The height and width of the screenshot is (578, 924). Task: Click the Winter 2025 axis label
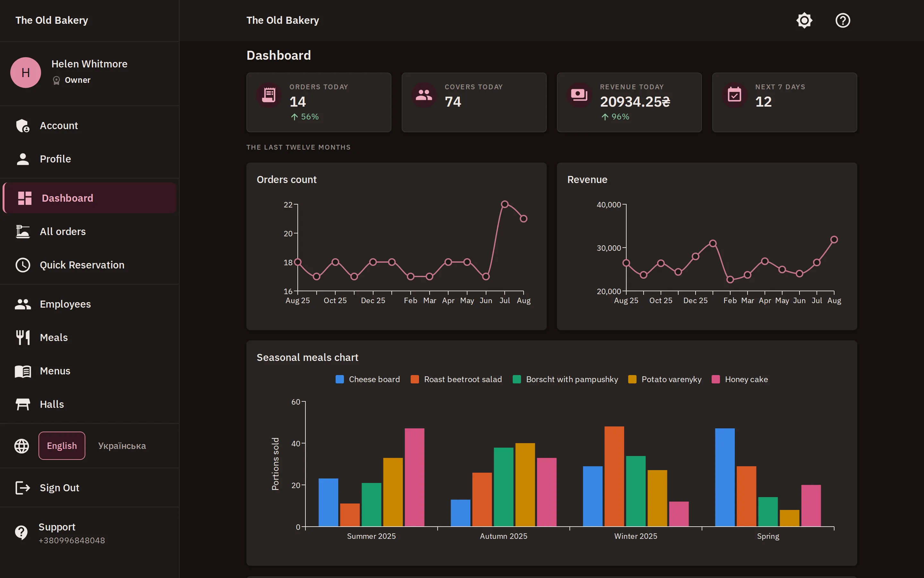[x=636, y=536]
